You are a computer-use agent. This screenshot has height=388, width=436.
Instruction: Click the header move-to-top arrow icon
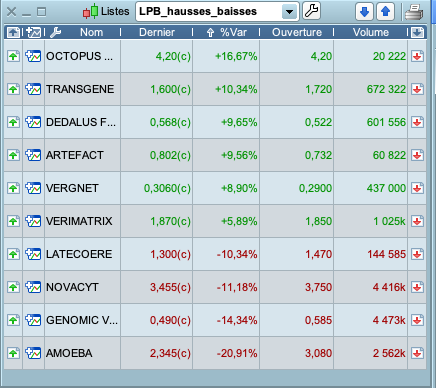coord(13,32)
